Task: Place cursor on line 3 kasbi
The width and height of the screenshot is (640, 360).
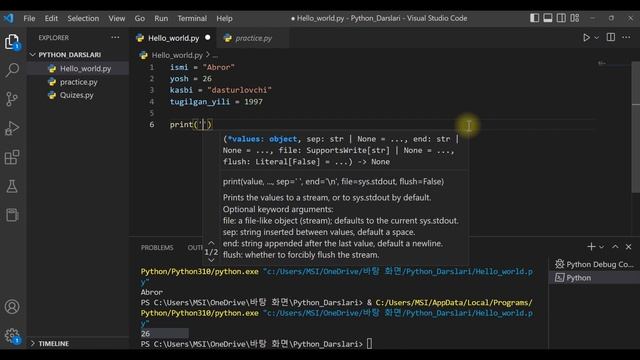Action: pos(181,90)
